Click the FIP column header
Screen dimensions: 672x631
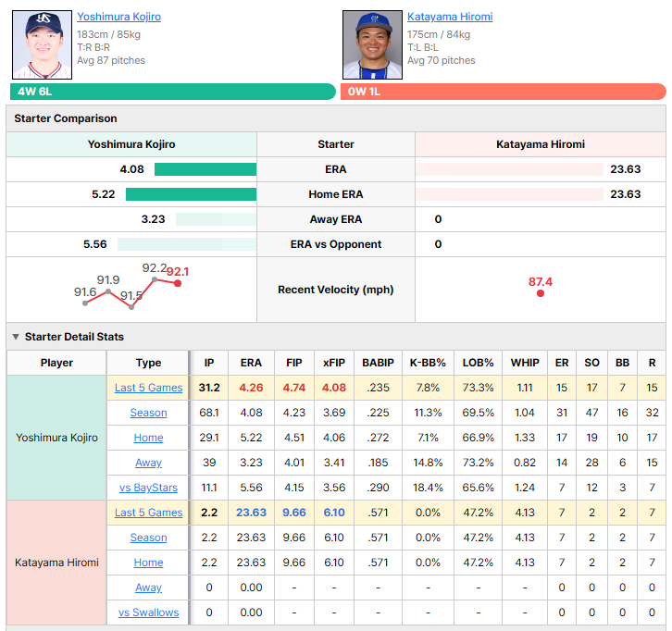(294, 363)
